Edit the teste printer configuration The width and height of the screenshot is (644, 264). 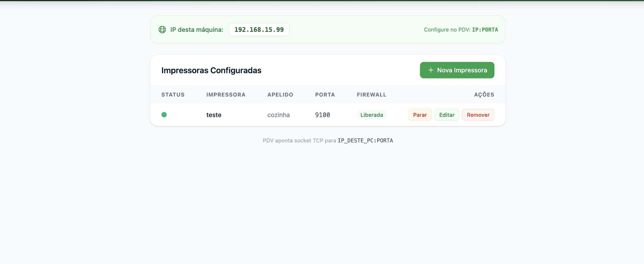point(447,115)
